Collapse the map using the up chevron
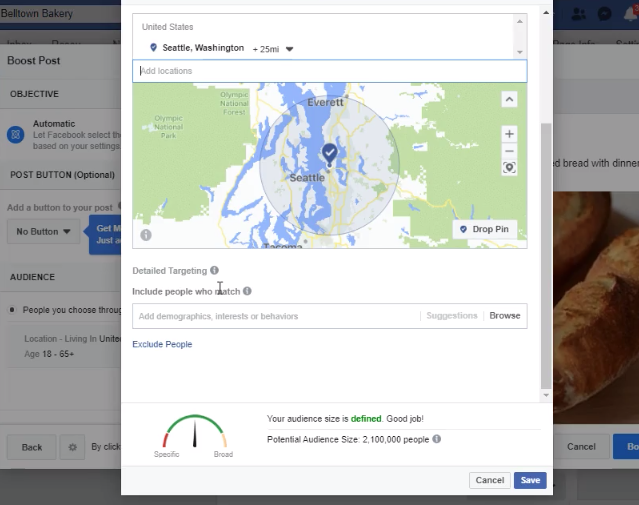This screenshot has width=639, height=505. (509, 99)
